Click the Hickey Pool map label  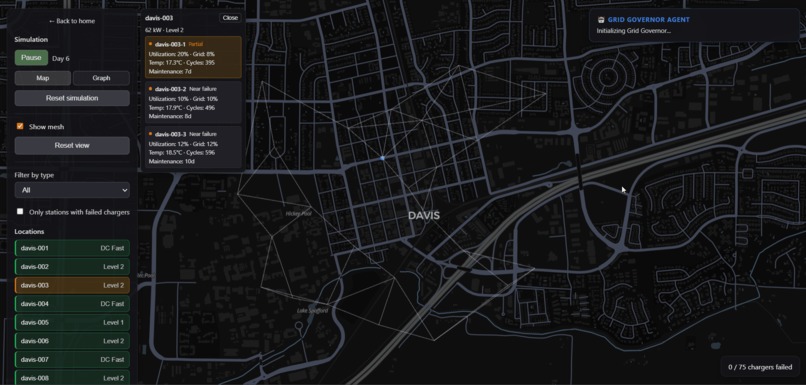(299, 213)
